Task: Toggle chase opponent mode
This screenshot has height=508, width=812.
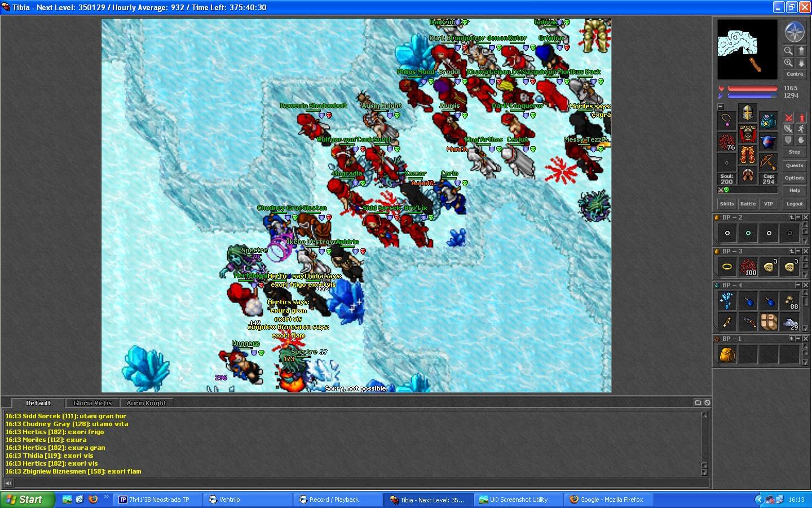Action: coord(801,129)
